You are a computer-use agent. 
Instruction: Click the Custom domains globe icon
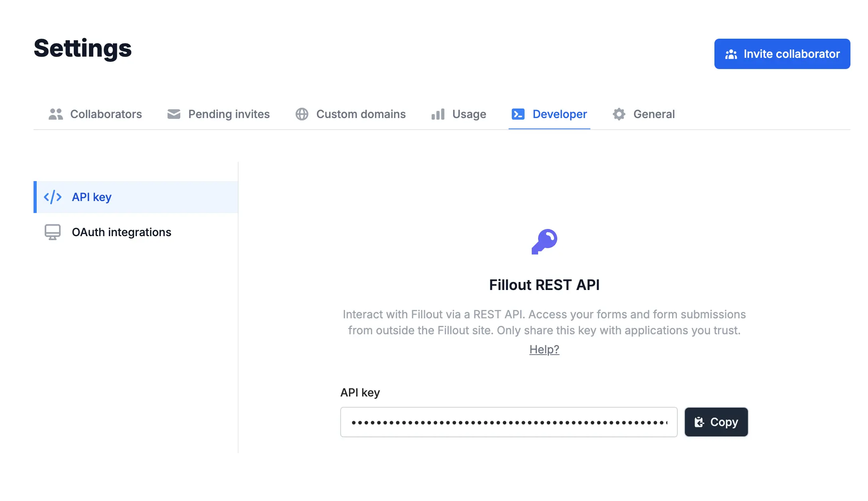[x=302, y=114]
